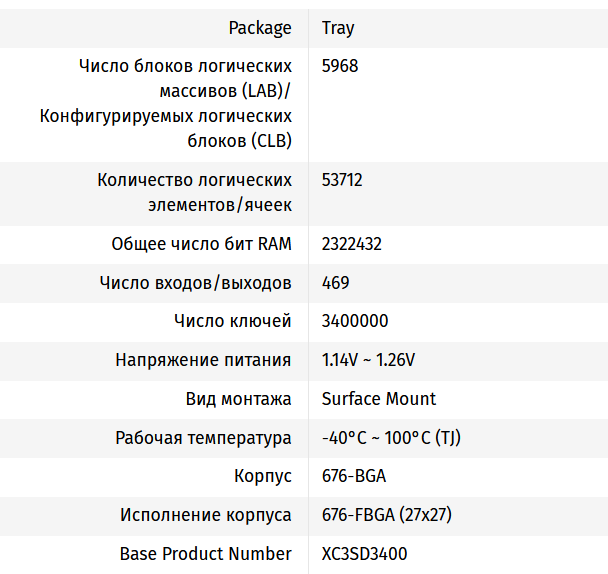Select the RAM bits value 2322432
The height and width of the screenshot is (574, 608).
point(352,244)
